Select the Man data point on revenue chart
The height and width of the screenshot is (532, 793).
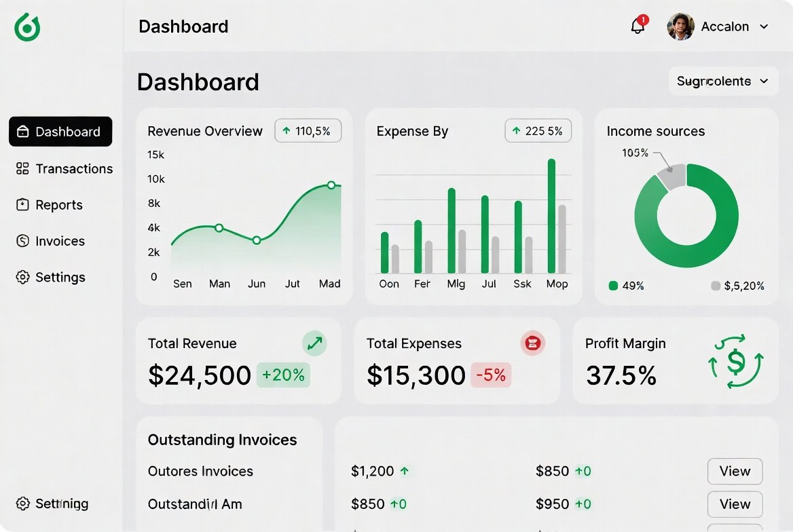tap(219, 228)
